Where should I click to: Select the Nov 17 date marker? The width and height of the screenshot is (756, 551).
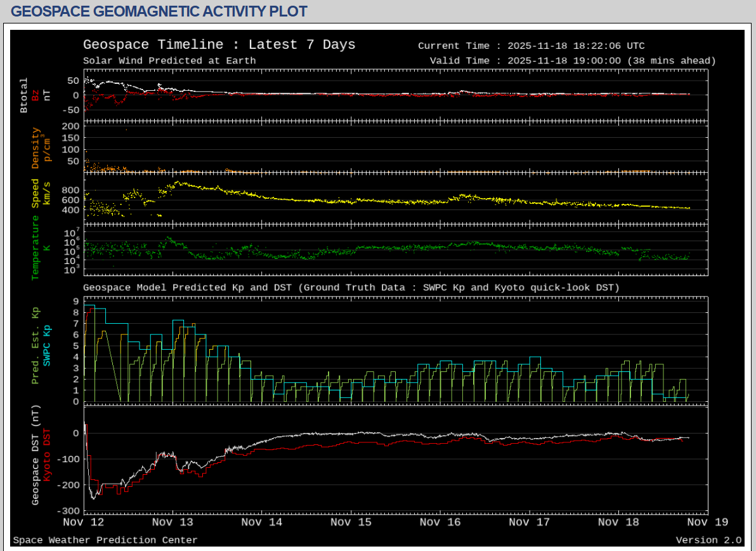[x=529, y=522]
